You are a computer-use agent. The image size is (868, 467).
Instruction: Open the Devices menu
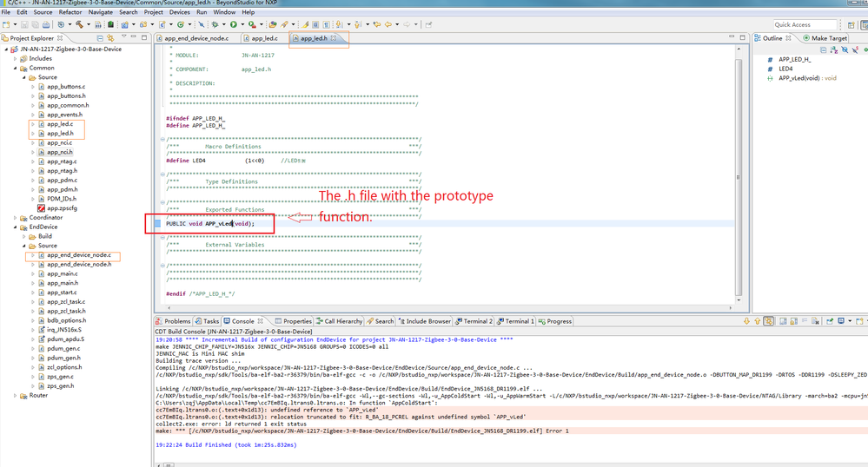(179, 12)
